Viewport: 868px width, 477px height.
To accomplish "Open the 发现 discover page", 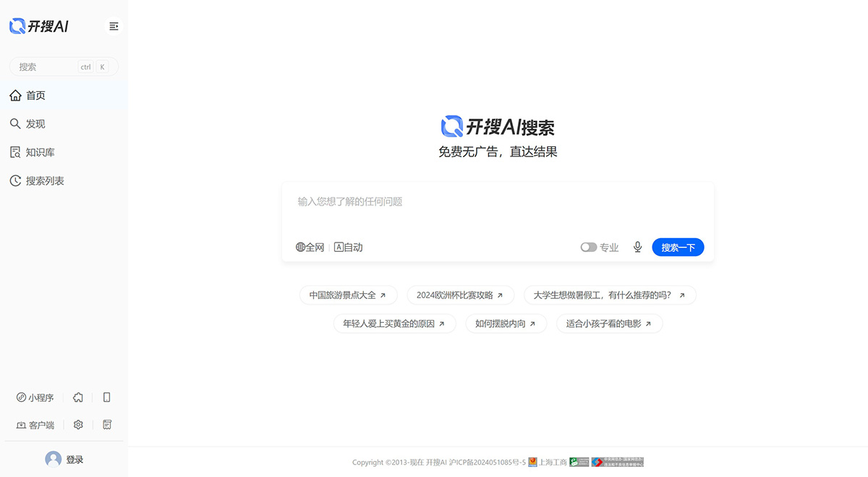I will [35, 123].
